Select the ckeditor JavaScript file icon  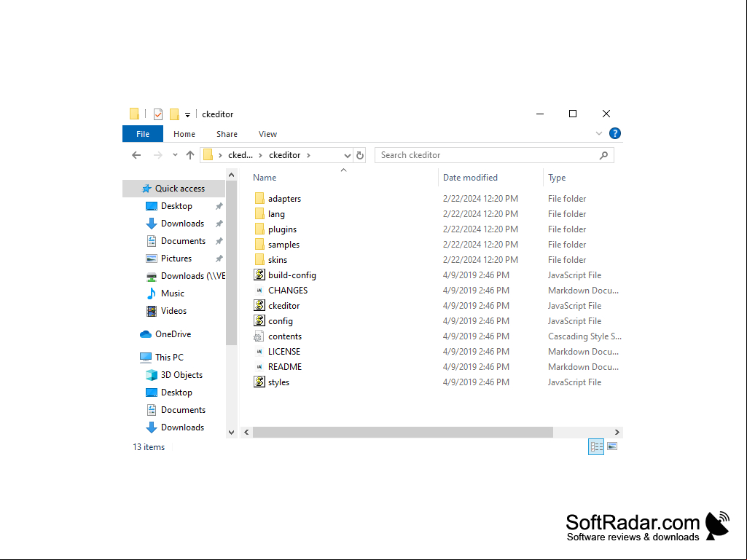(x=259, y=305)
